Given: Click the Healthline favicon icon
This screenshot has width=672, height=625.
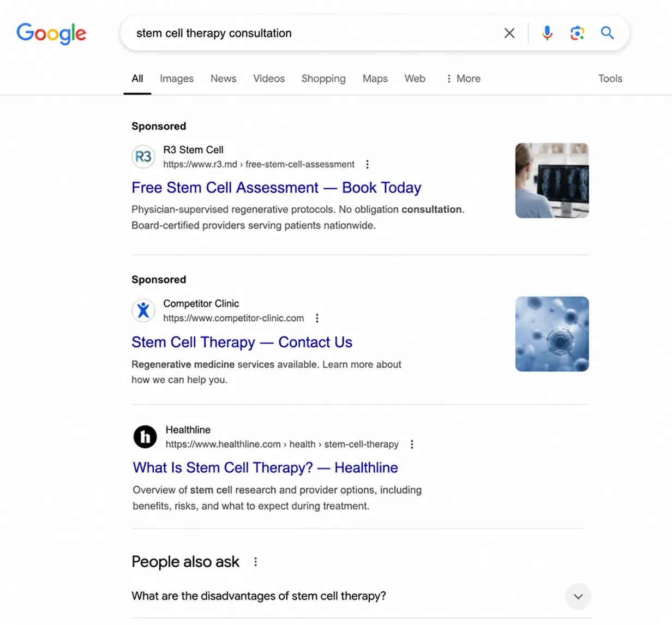Looking at the screenshot, I should pos(145,437).
